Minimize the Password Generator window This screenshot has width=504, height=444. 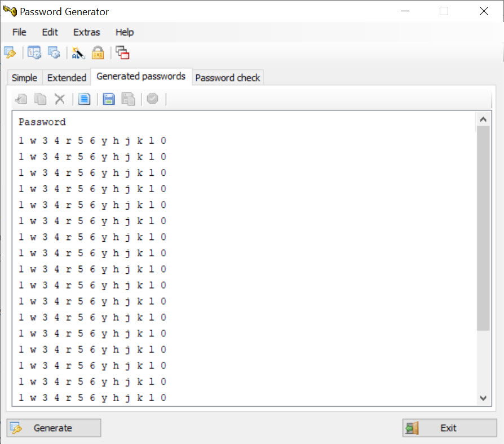click(405, 11)
